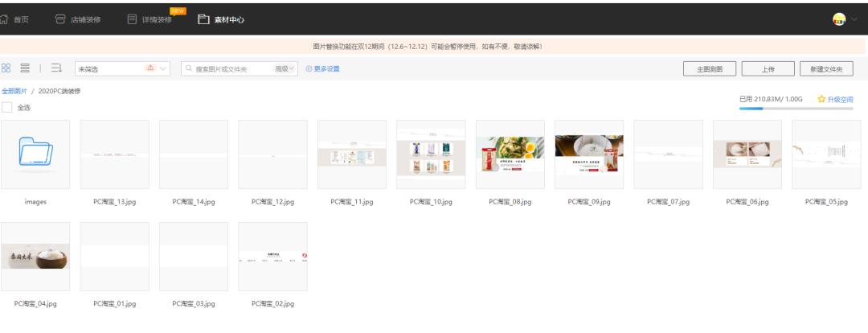
Task: Expand the 未筛选 filter dropdown
Action: [122, 68]
